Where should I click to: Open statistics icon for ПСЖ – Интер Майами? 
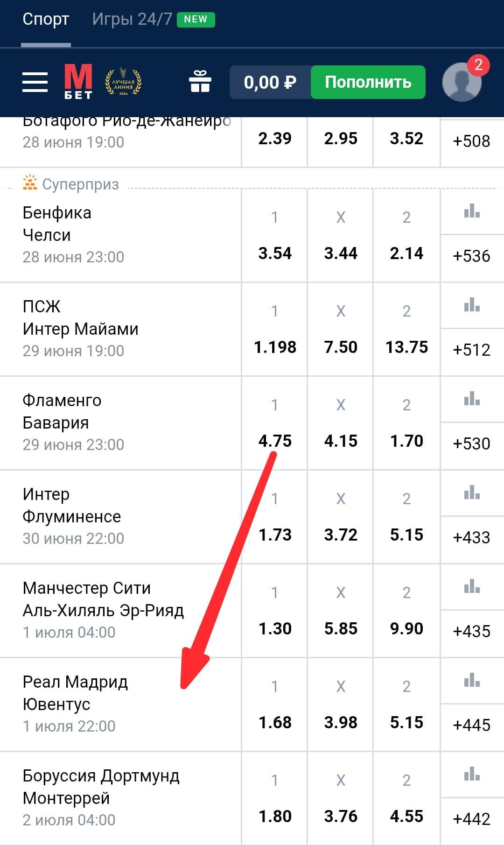click(x=472, y=305)
